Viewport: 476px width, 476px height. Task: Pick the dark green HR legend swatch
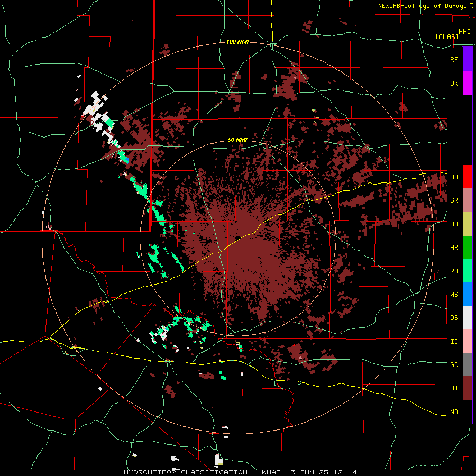point(467,248)
